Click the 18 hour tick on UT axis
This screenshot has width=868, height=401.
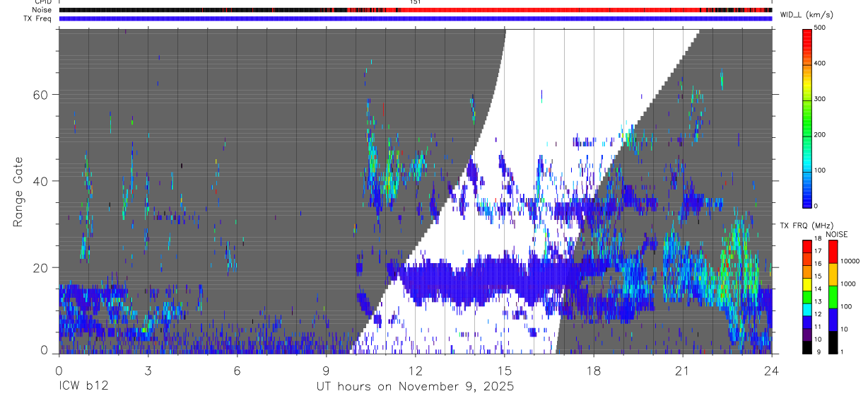coord(594,370)
